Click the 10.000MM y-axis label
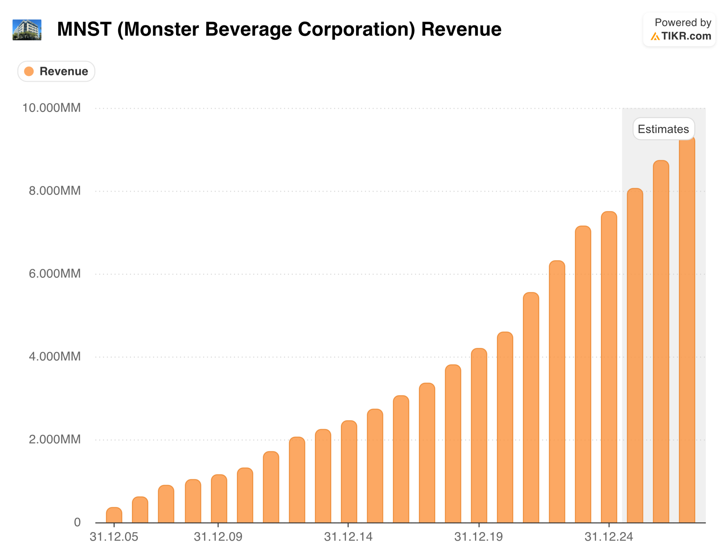 click(x=51, y=108)
